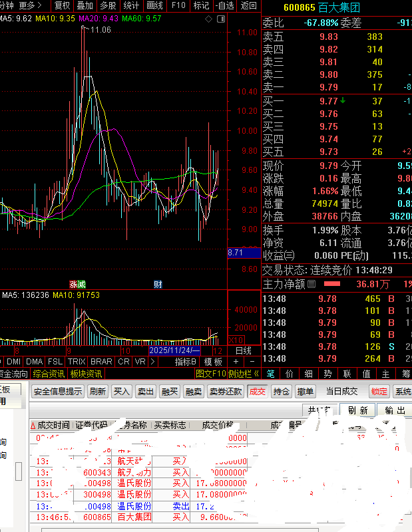Open the 日线 period selector

click(244, 350)
